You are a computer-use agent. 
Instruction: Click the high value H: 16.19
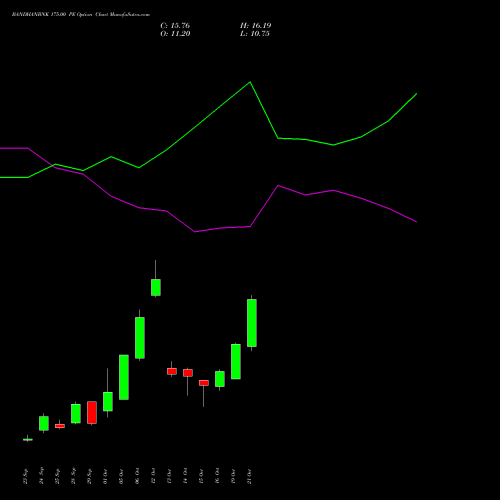coord(256,26)
